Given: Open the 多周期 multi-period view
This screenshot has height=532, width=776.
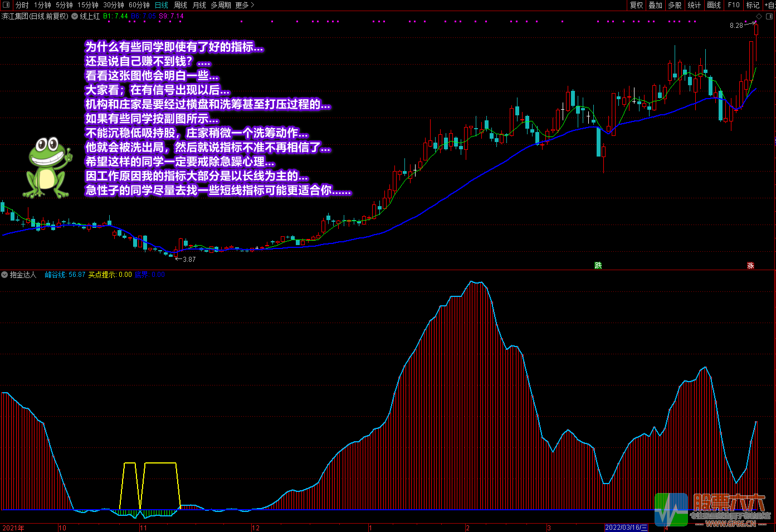Looking at the screenshot, I should pyautogui.click(x=221, y=5).
